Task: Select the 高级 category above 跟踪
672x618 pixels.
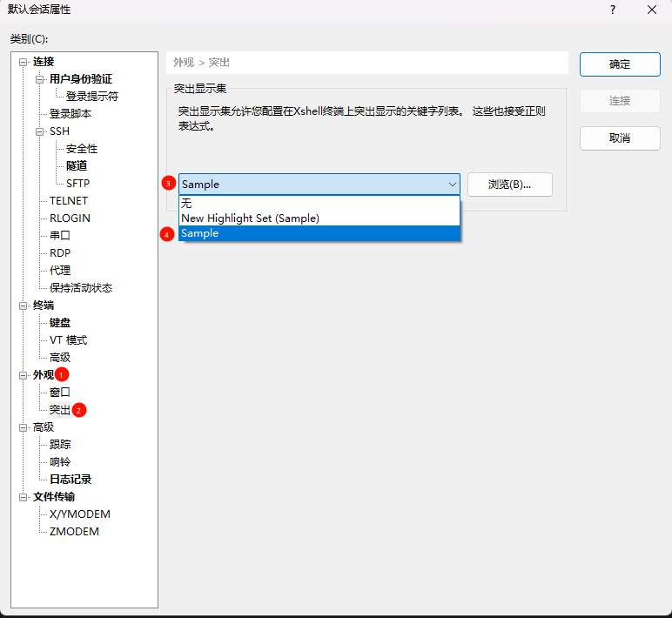Action: click(44, 427)
